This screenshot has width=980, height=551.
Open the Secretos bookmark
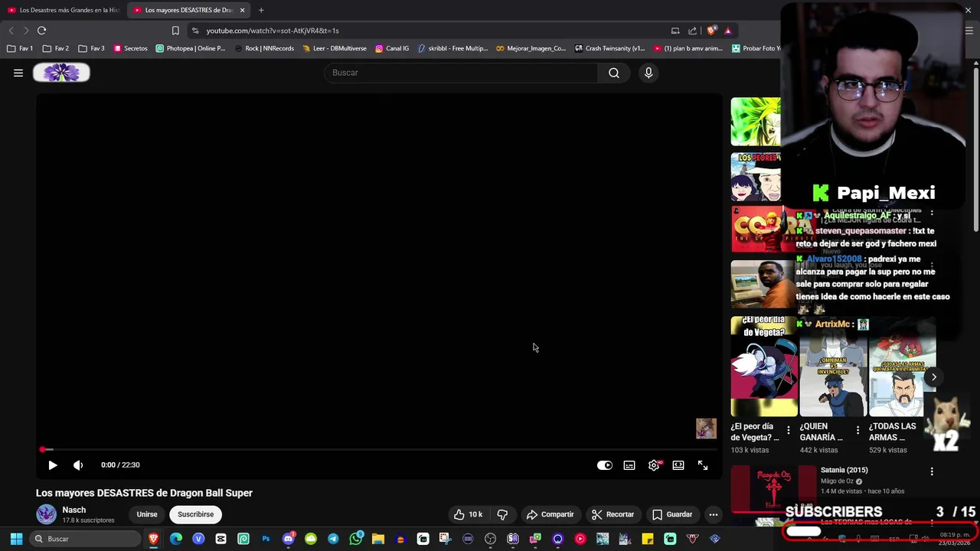(130, 48)
